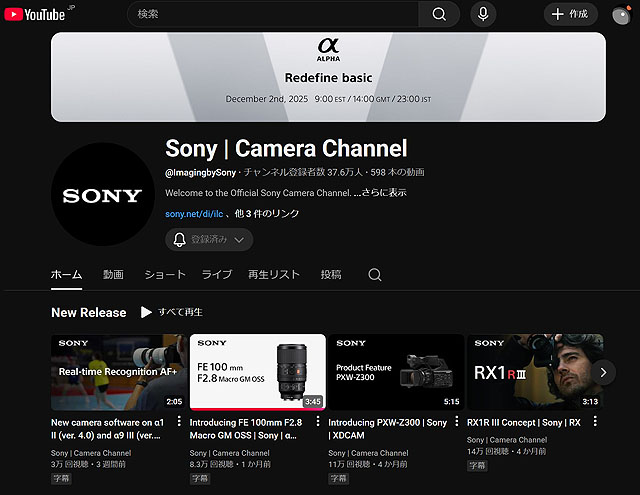Click the YouTube logo to go home
This screenshot has height=495, width=640.
point(38,14)
